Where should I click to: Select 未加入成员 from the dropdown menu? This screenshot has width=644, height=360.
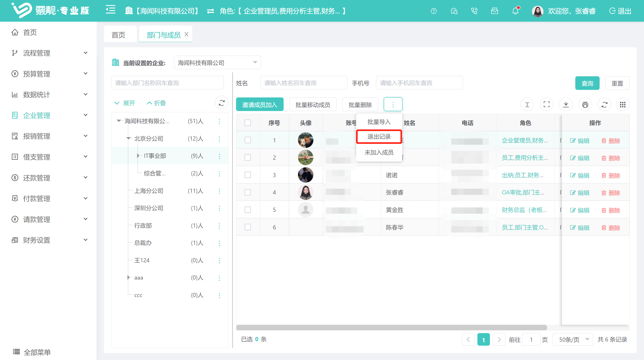(x=379, y=152)
